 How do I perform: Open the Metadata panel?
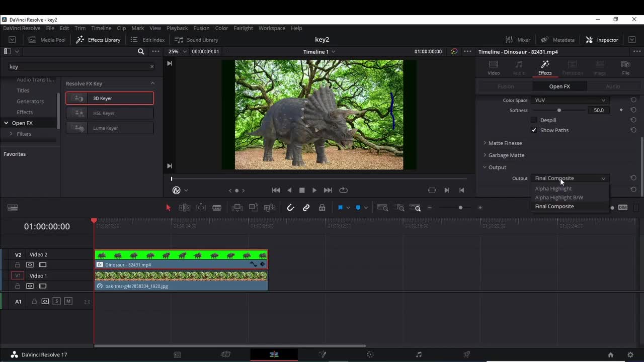557,40
